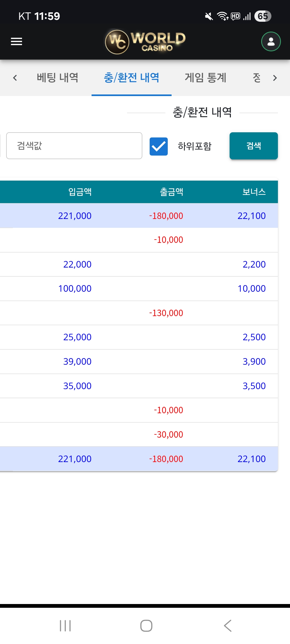Sort by the 입금액 column header
This screenshot has width=290, height=644.
[80, 192]
